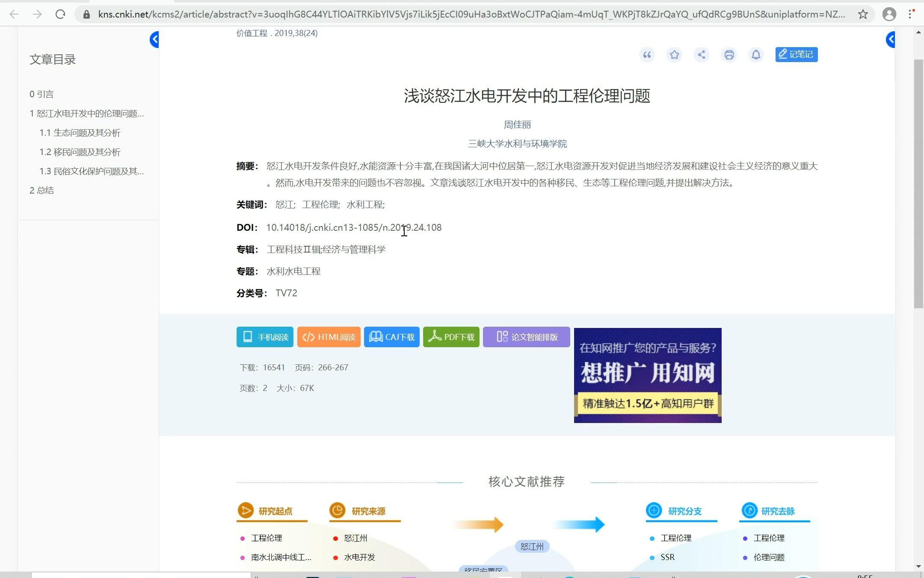Viewport: 924px width, 578px height.
Task: Jump to section 0 引言
Action: [41, 94]
